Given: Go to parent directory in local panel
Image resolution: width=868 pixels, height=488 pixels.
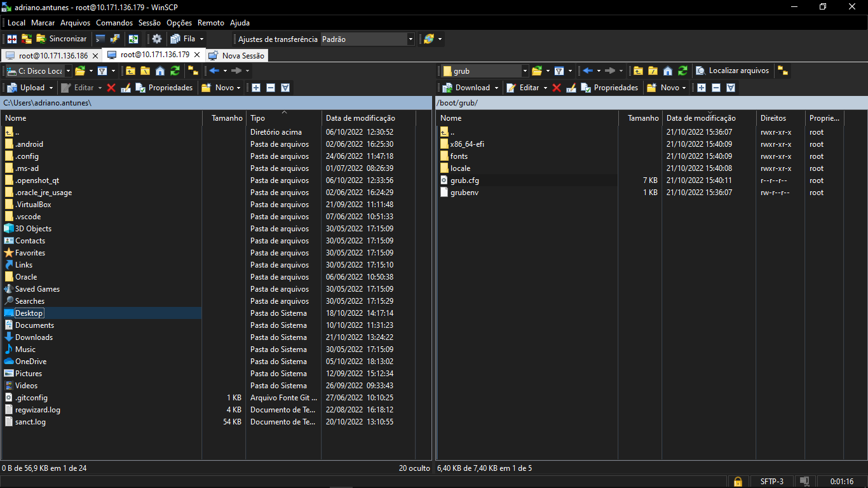Looking at the screenshot, I should pos(131,71).
